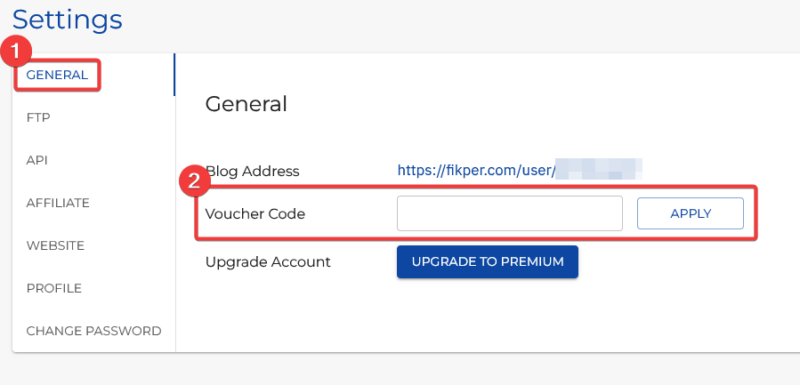
Task: Click the red step 1 badge
Action: coord(16,52)
